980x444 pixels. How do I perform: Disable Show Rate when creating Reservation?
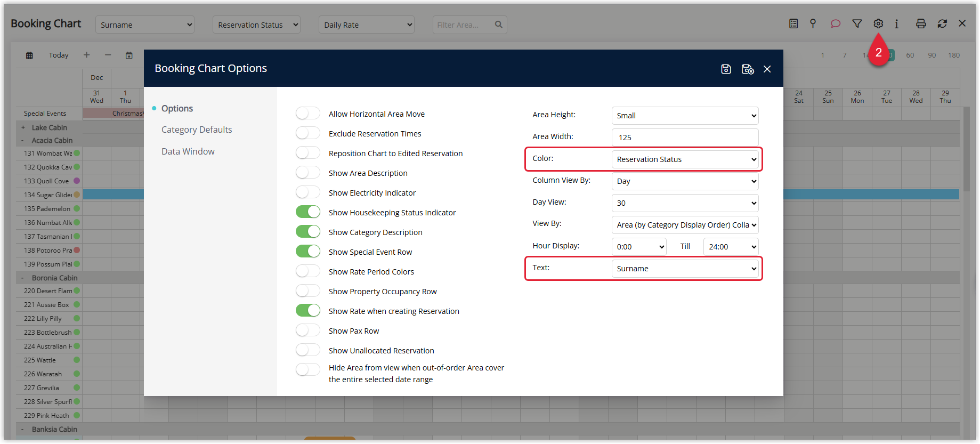click(308, 311)
